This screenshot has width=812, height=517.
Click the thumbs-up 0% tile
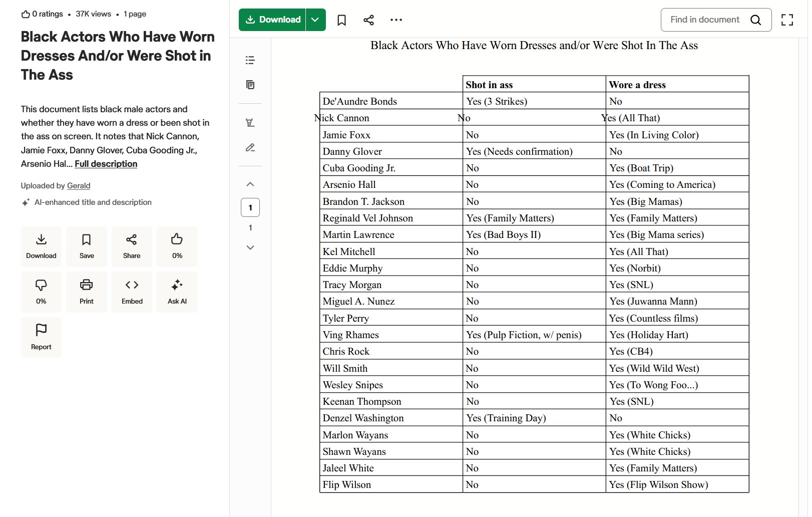click(x=177, y=246)
